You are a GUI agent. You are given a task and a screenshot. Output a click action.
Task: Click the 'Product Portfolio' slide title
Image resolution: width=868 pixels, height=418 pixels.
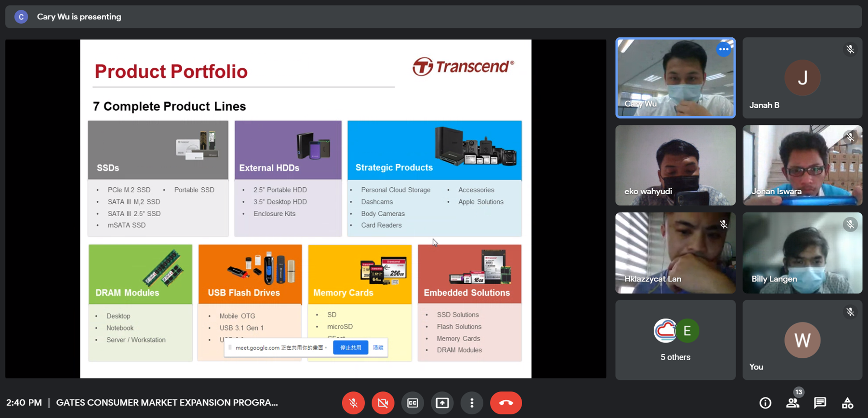171,71
